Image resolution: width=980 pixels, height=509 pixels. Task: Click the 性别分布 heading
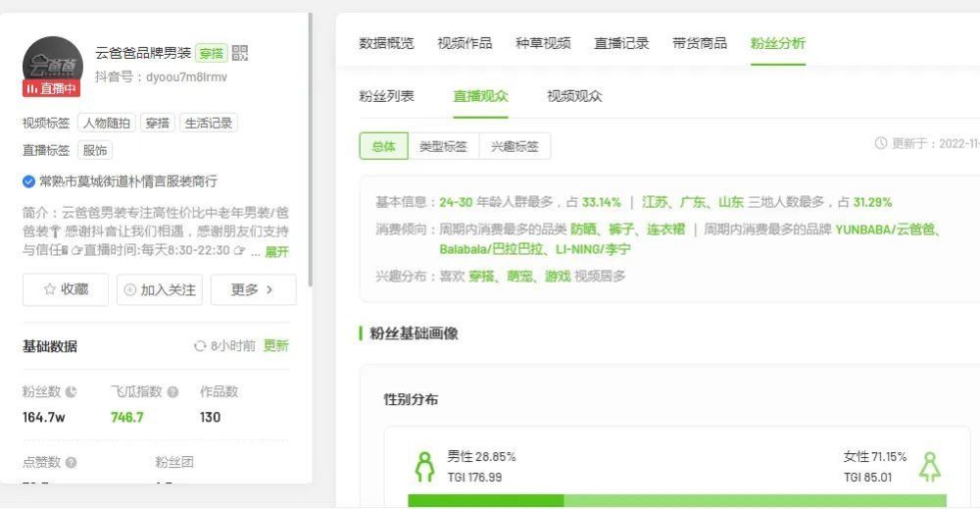tap(411, 399)
